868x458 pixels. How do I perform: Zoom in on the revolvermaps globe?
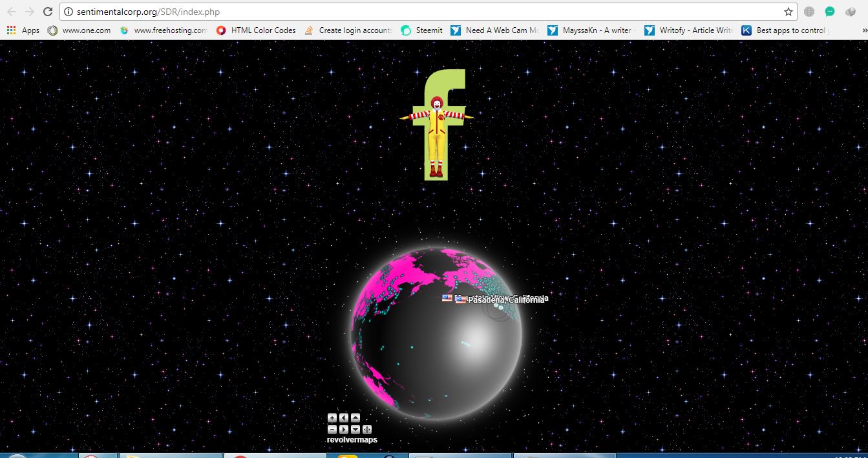click(332, 418)
